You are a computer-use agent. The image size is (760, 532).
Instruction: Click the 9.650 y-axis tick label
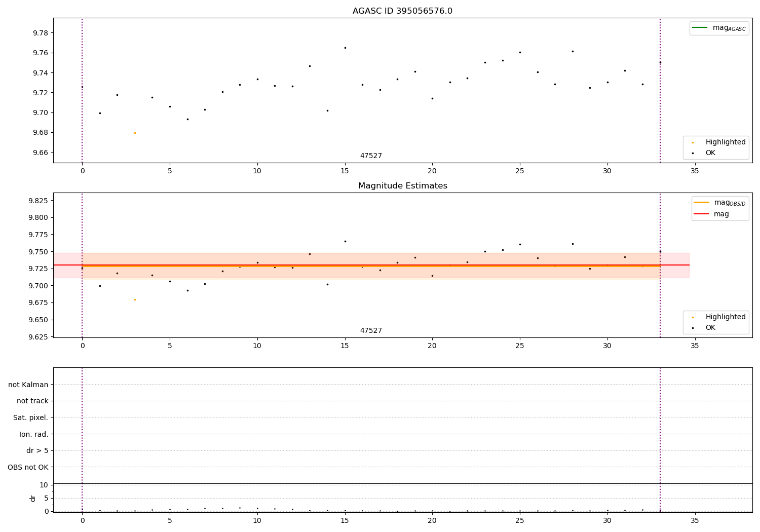39,320
